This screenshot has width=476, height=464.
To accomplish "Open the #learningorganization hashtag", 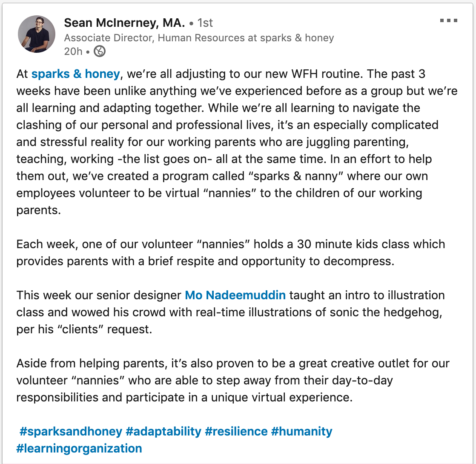I will click(x=79, y=448).
